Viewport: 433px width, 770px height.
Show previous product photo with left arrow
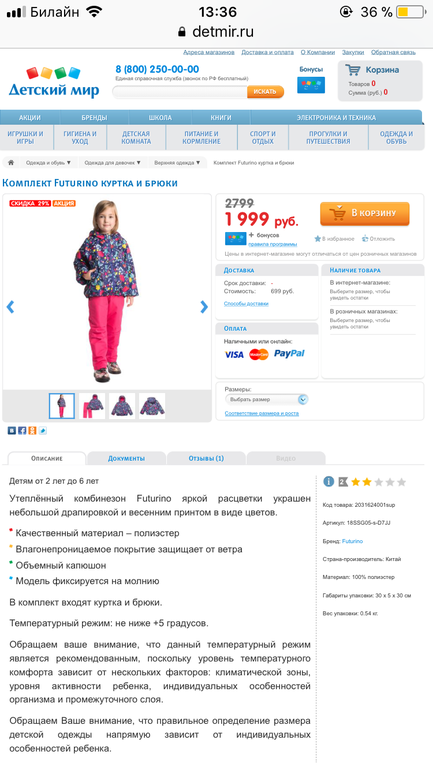pos(10,307)
